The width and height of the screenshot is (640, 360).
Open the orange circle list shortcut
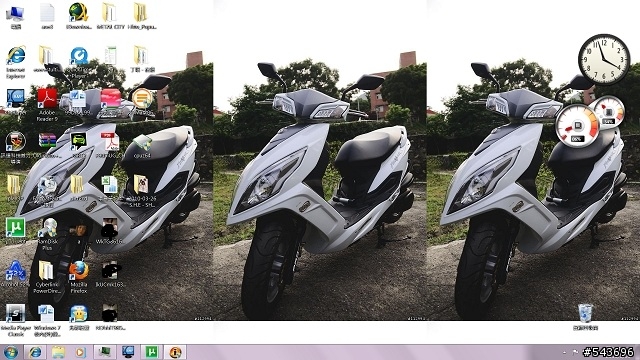point(142,98)
